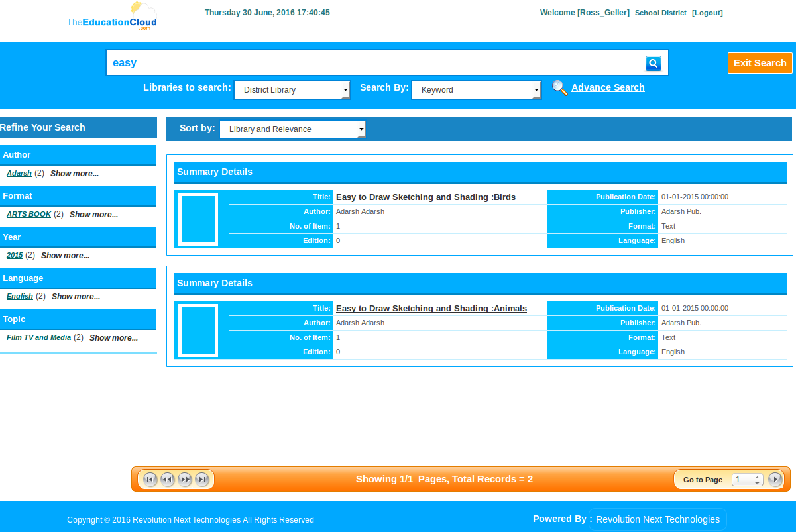Viewport: 796px width, 532px height.
Task: Open Easy to Draw Birds title
Action: coord(426,197)
